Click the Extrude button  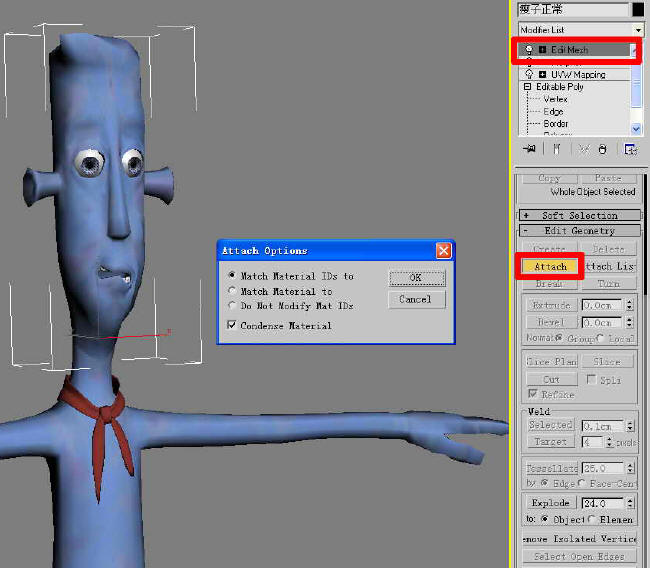551,305
